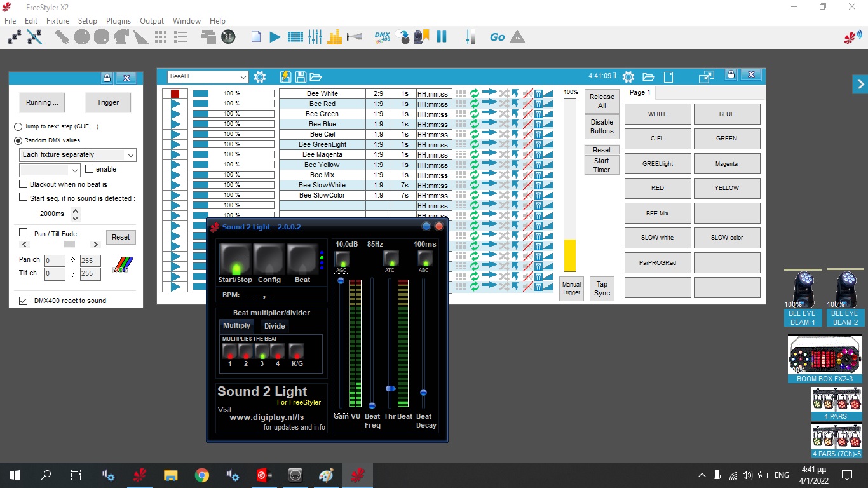
Task: Enable Blackout when no beat checkbox
Action: pos(24,184)
